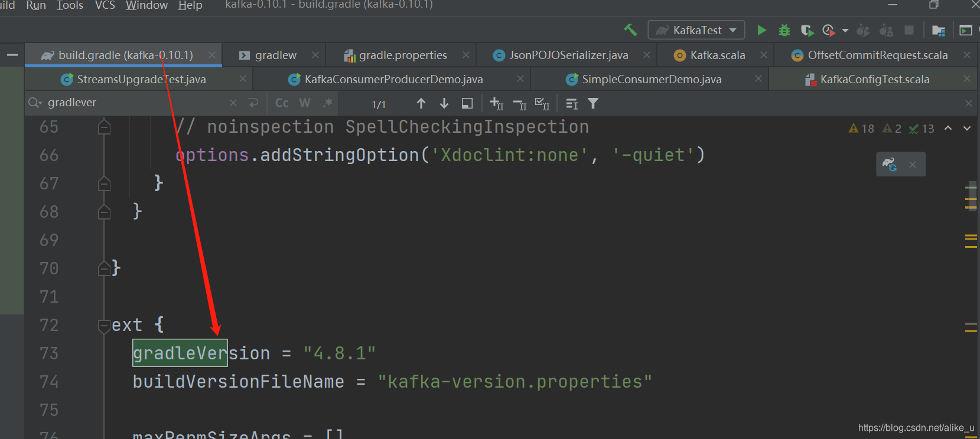Close the SimpleConsumerDemo.java tab
Image resolution: width=980 pixels, height=439 pixels.
[x=758, y=78]
